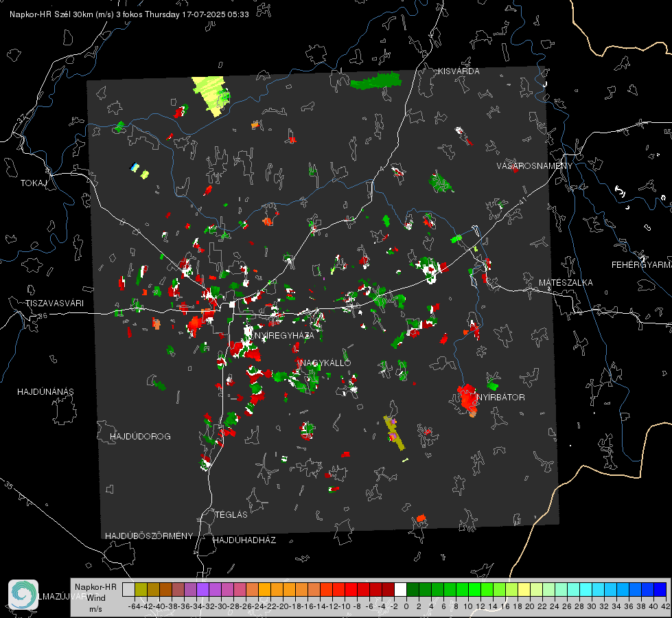Click the HAJDÚNÁNÁS town label
Screen dimensions: 672x618
coord(45,391)
